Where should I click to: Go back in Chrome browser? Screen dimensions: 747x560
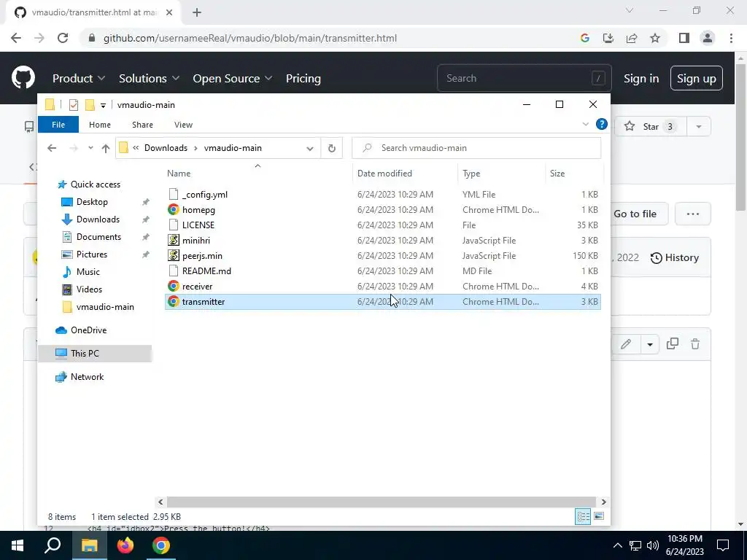[x=16, y=38]
